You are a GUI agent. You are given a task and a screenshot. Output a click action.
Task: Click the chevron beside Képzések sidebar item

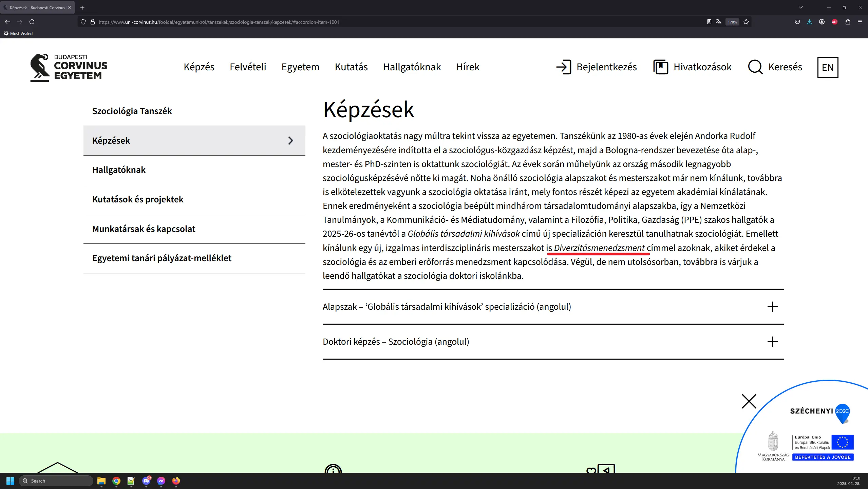tap(290, 141)
